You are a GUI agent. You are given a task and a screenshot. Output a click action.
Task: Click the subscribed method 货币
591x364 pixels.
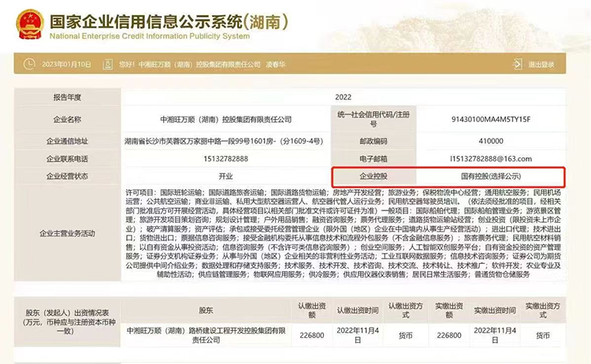coord(406,335)
